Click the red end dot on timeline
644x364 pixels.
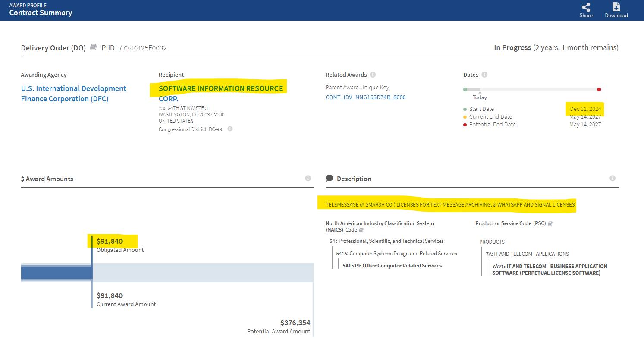(x=599, y=89)
